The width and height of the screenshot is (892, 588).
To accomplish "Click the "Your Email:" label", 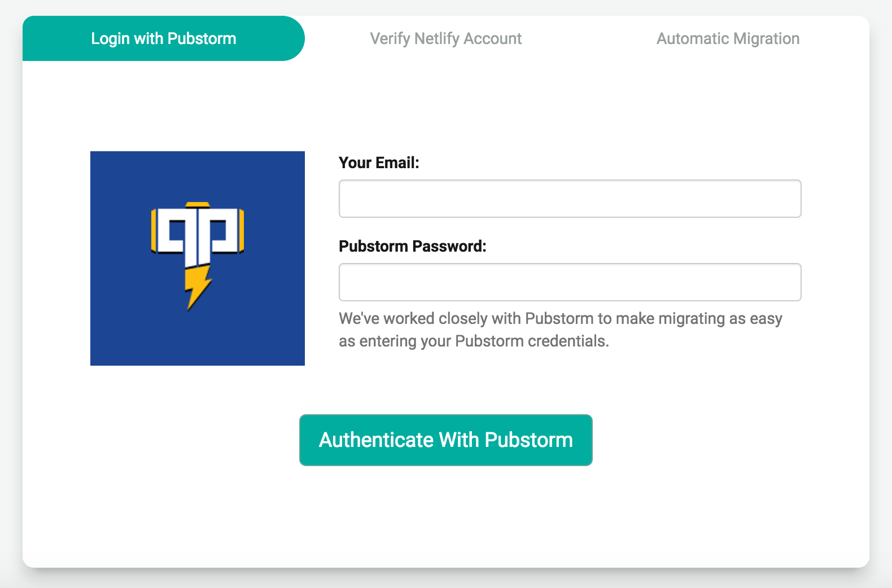I will 379,163.
